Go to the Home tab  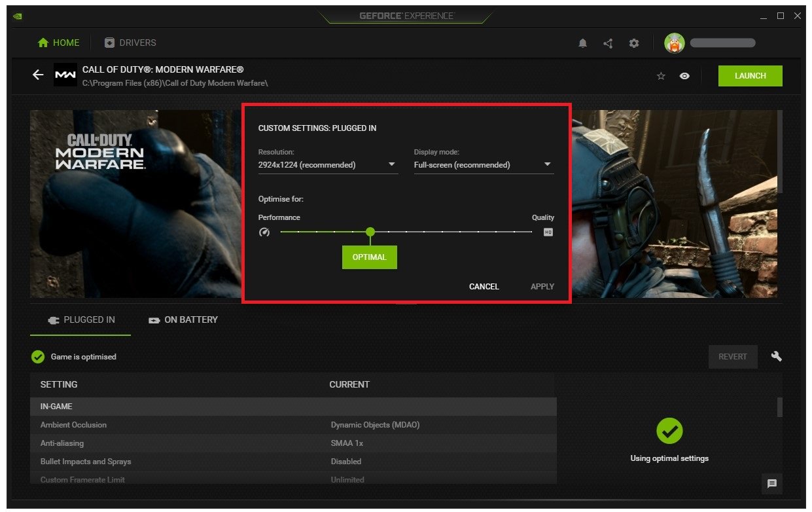pyautogui.click(x=59, y=43)
